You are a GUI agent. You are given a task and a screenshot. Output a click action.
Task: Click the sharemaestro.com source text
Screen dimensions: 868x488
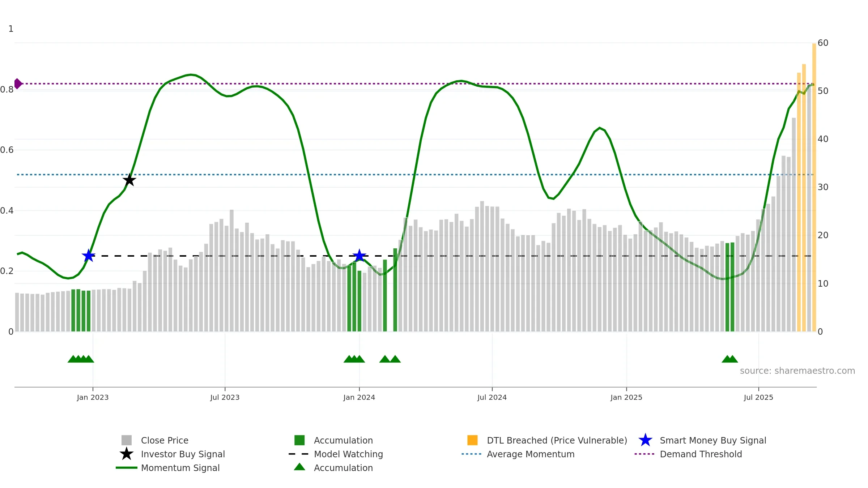797,371
